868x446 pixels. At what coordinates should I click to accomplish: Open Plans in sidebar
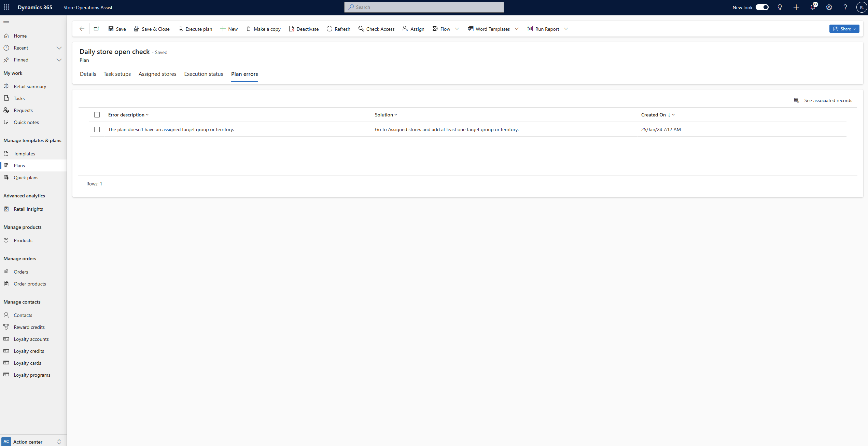[19, 166]
